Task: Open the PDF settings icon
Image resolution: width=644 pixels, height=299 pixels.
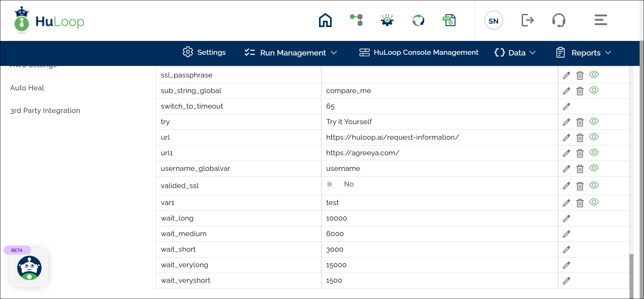Action: click(449, 20)
